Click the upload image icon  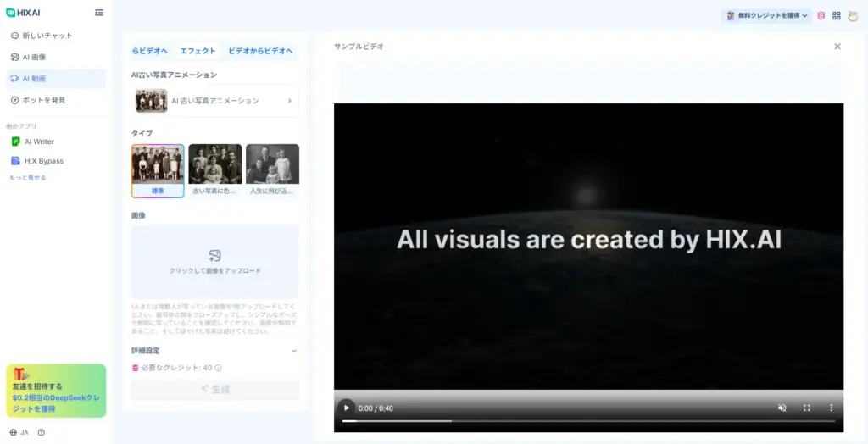click(214, 256)
